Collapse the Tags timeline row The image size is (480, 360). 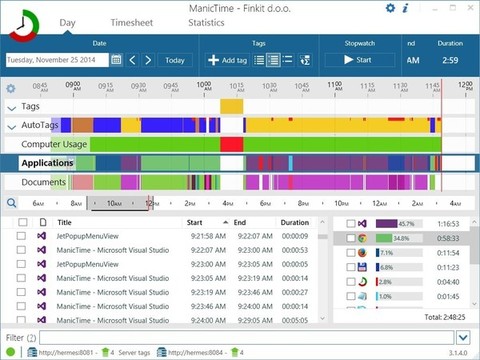12,108
